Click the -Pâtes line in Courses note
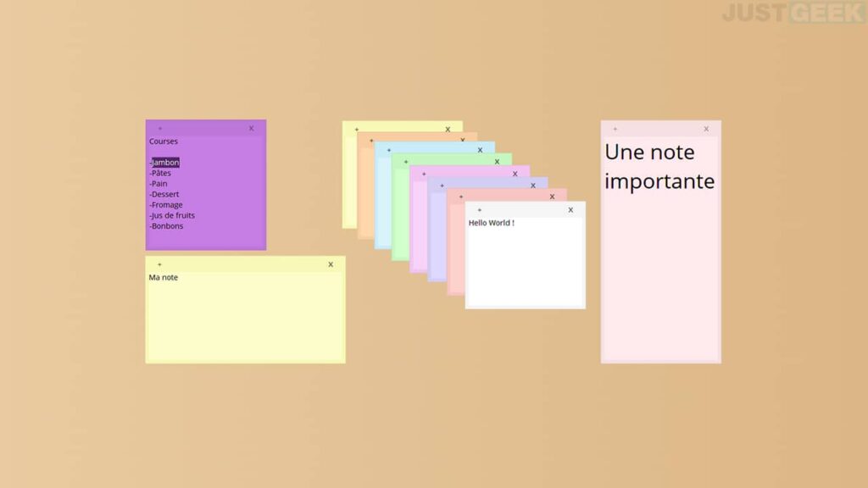868x488 pixels. [160, 173]
